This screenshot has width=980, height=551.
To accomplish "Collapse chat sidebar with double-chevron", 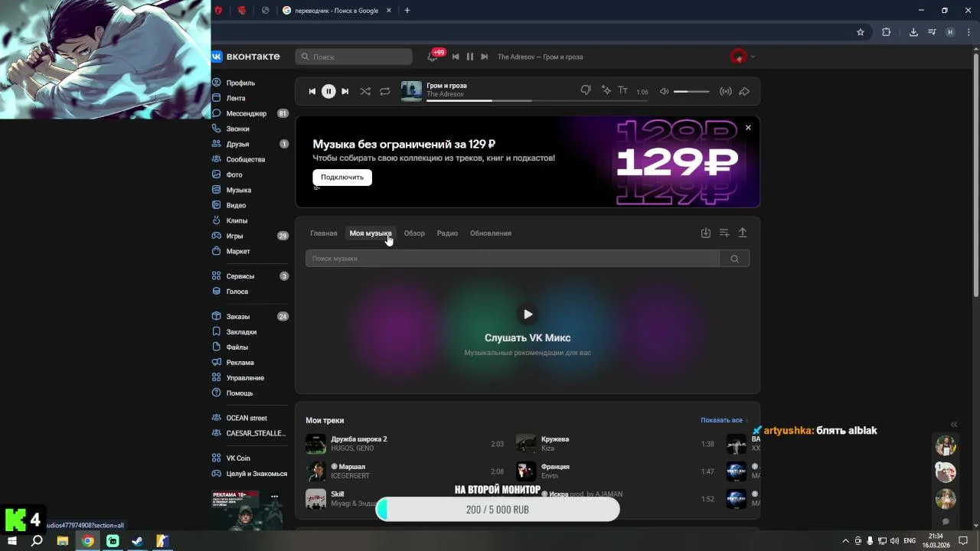I will pyautogui.click(x=954, y=424).
